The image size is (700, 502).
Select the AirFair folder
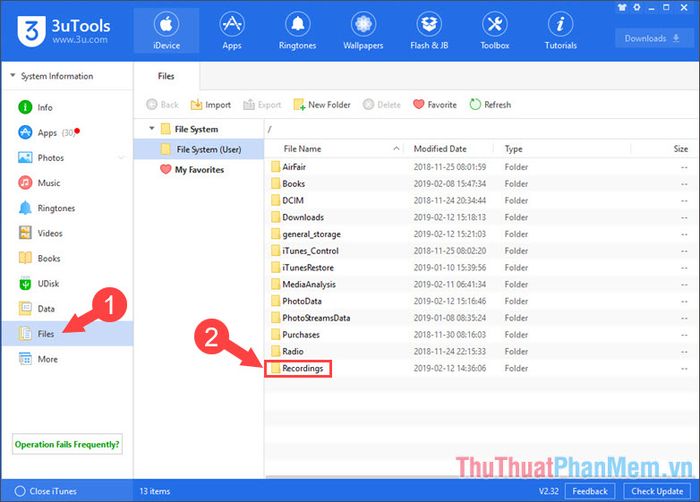[480, 167]
